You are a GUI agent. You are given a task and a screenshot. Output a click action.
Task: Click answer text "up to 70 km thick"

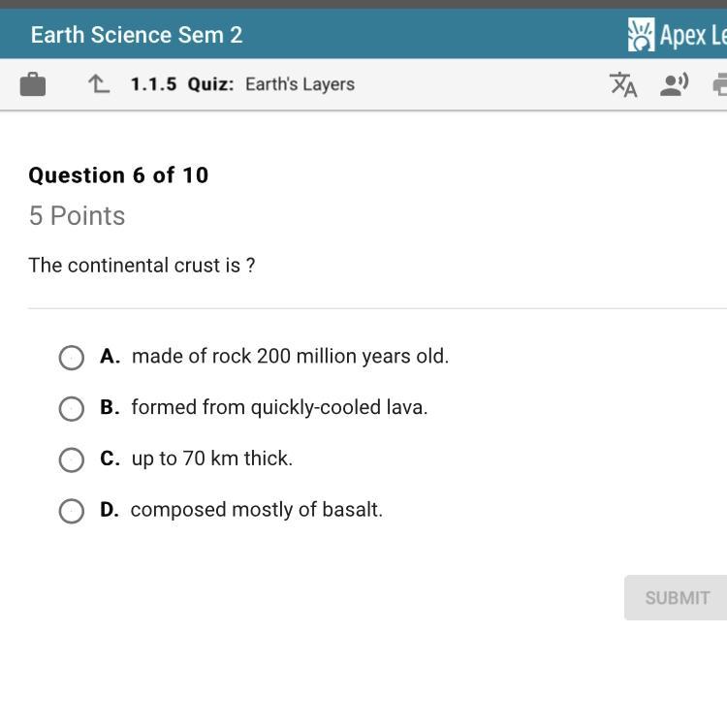[x=211, y=459]
